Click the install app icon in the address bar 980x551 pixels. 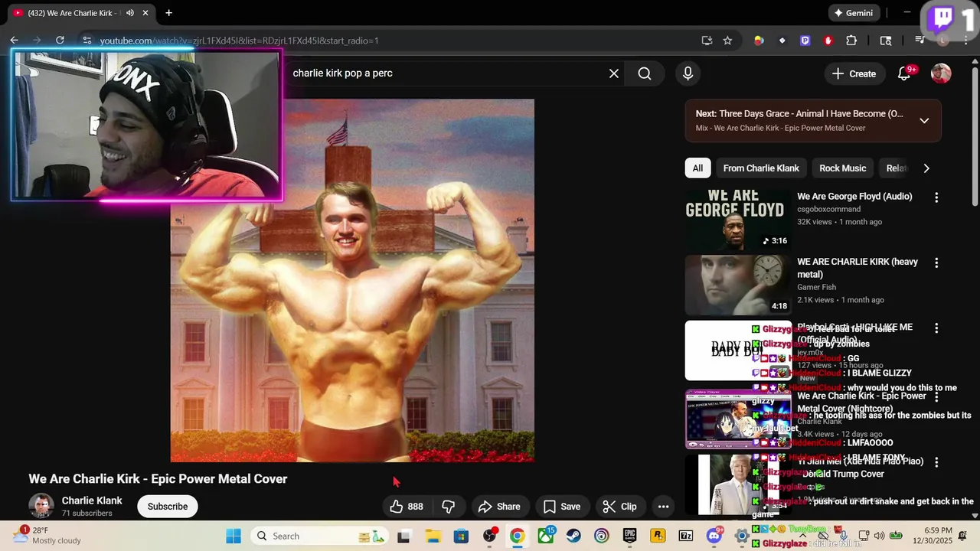707,41
